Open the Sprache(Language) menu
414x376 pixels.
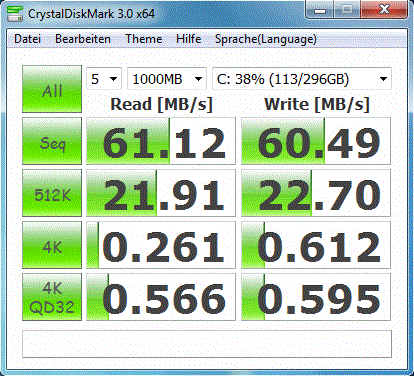click(266, 39)
